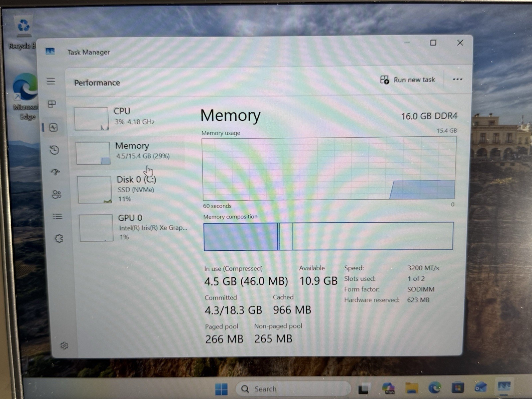
Task: Open the Startup apps page icon
Action: click(x=56, y=172)
